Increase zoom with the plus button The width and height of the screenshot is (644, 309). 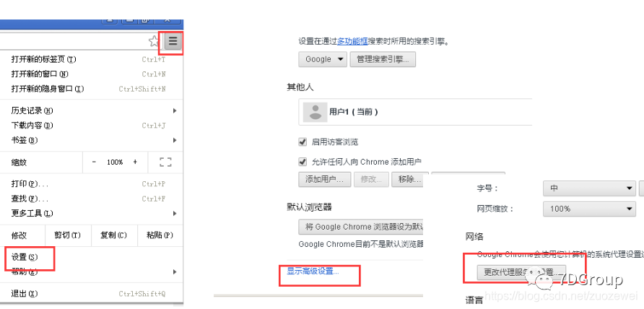[x=135, y=162]
